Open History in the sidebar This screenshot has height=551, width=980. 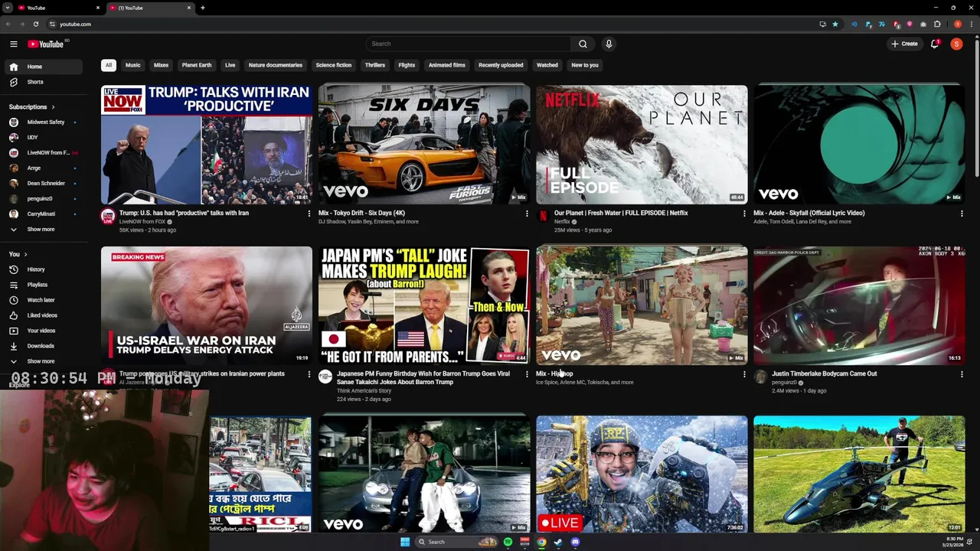click(x=43, y=269)
